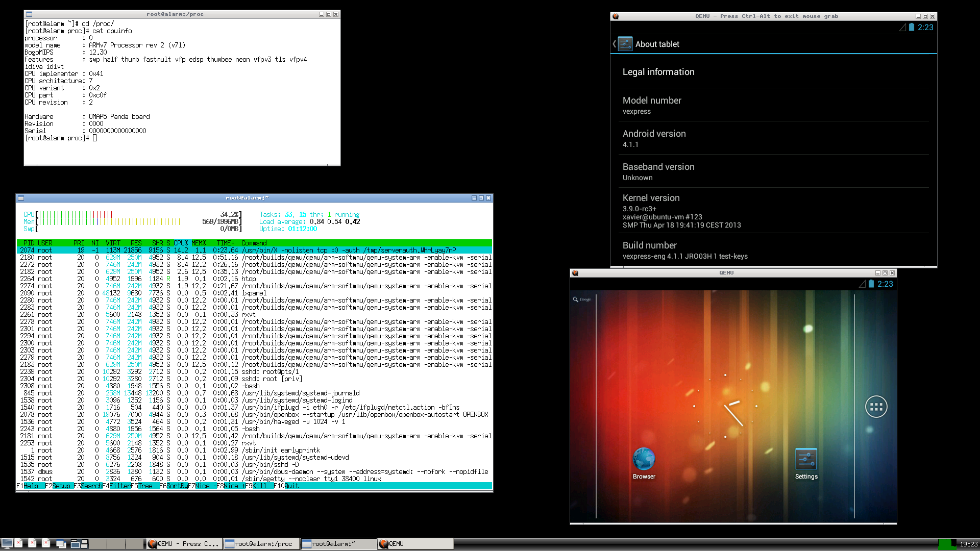Tap the Model number vexpress entry
980x551 pixels.
pos(773,105)
